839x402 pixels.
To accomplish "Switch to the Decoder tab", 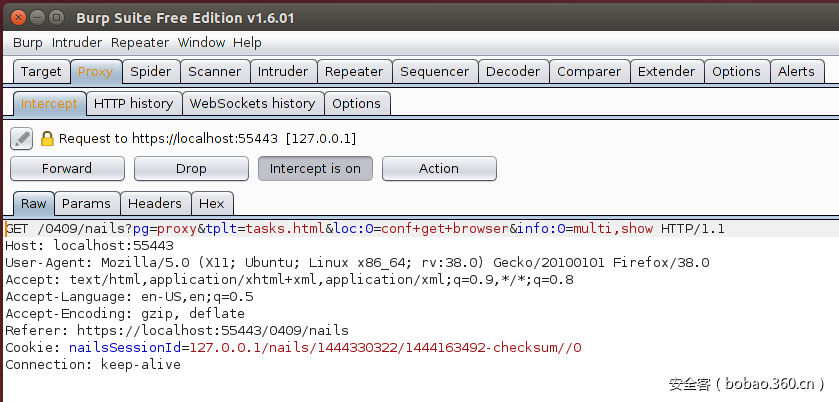I will 513,72.
